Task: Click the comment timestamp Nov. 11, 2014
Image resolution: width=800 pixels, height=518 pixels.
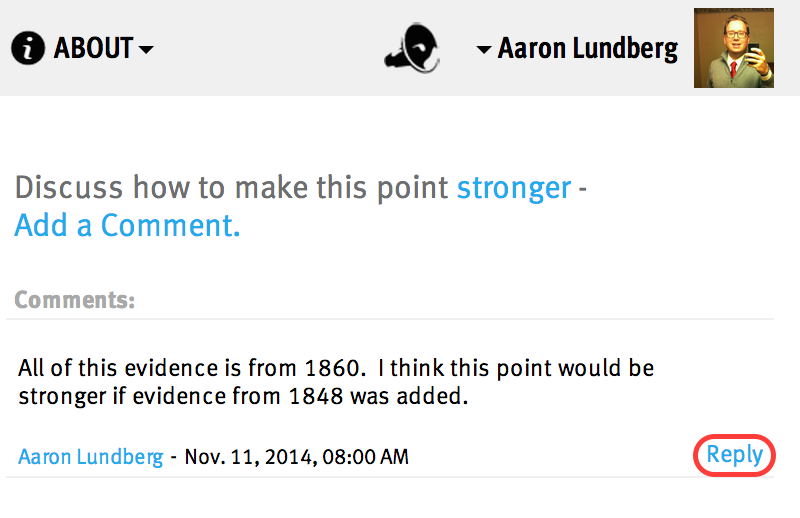Action: tap(296, 456)
